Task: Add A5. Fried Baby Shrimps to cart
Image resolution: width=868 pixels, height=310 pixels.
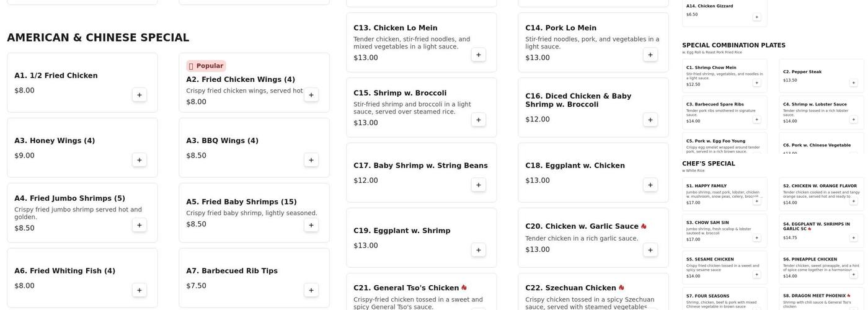Action: tap(311, 225)
